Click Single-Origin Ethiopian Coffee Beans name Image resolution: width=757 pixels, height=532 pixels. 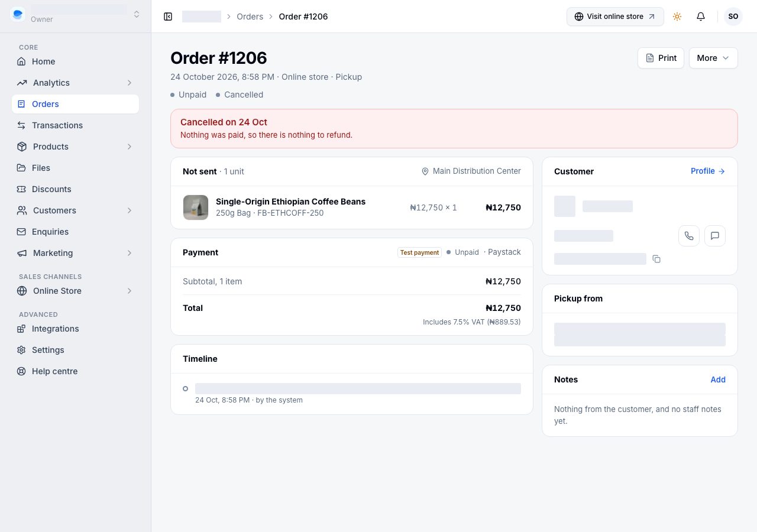click(x=290, y=202)
